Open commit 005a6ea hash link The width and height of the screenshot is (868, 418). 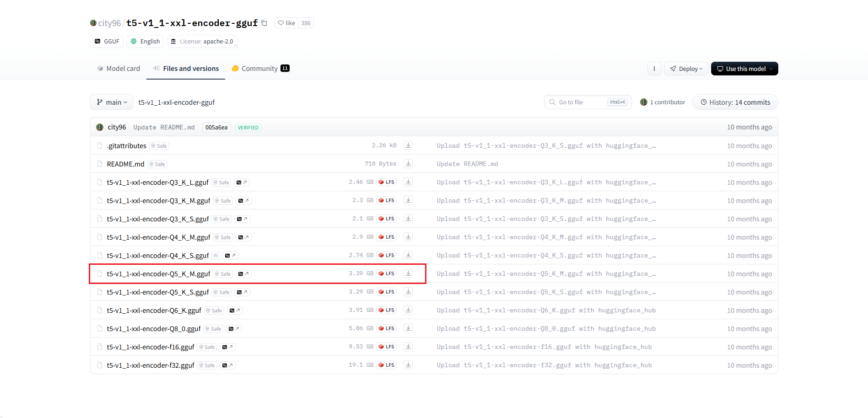pos(216,127)
